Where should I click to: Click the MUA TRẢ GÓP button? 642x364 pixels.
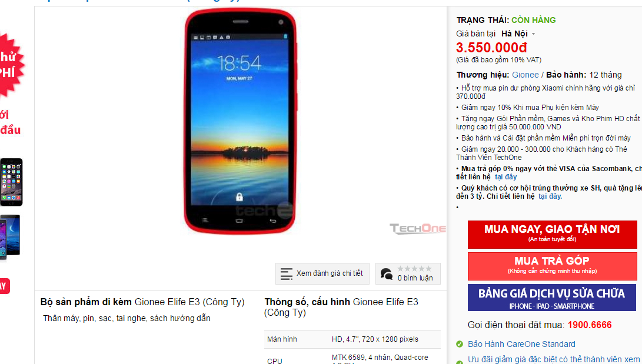(553, 266)
